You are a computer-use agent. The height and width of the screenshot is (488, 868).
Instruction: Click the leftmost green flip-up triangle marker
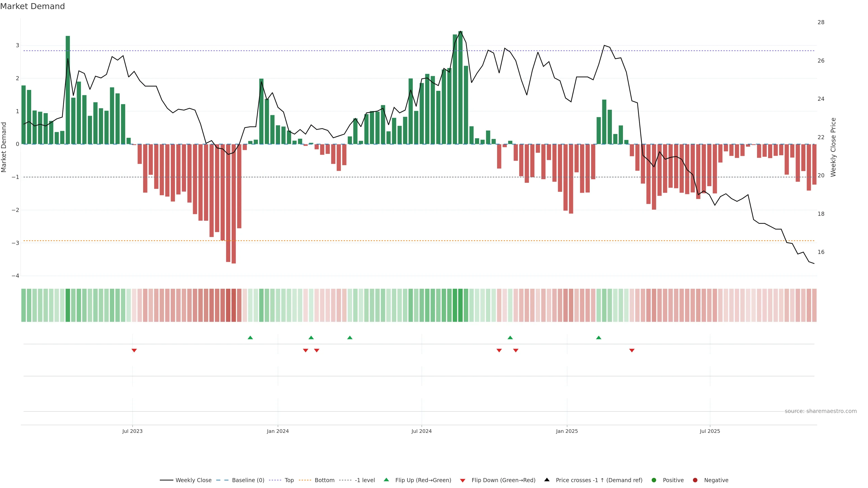click(250, 338)
